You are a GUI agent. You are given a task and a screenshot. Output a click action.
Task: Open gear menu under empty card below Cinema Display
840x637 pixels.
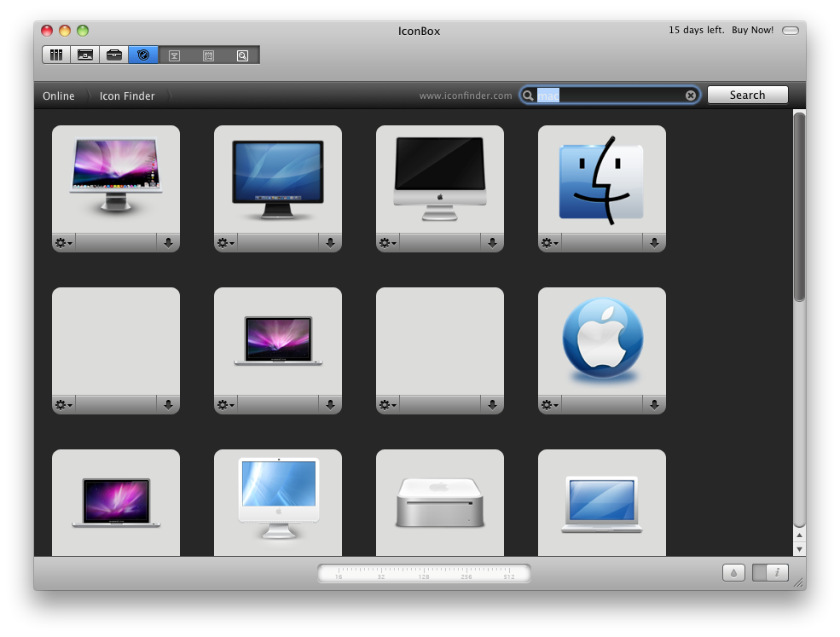tap(64, 405)
